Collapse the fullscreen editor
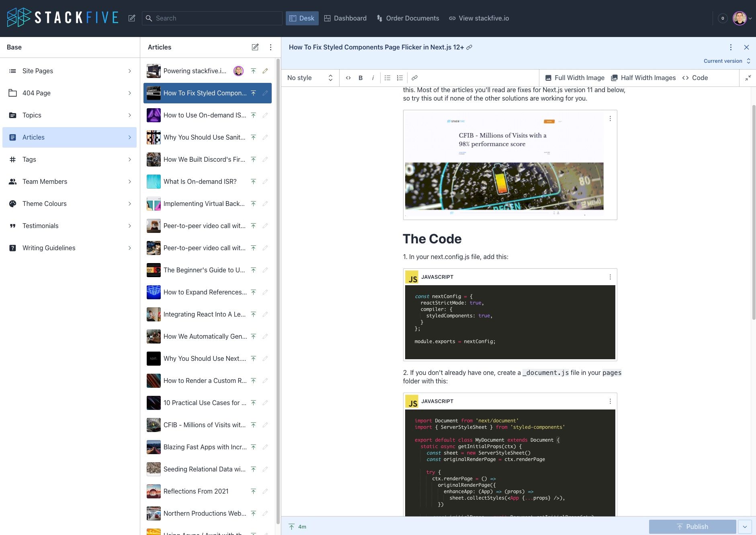Screen dimensions: 756x535 point(748,78)
